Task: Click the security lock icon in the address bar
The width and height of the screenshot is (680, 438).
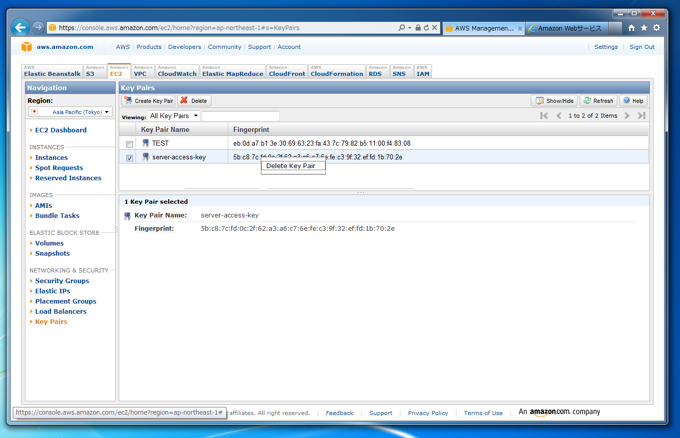Action: coord(418,28)
